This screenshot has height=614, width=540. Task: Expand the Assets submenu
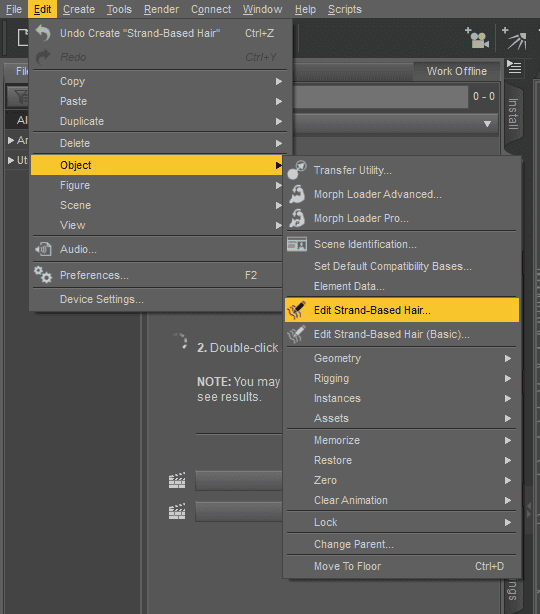[402, 418]
